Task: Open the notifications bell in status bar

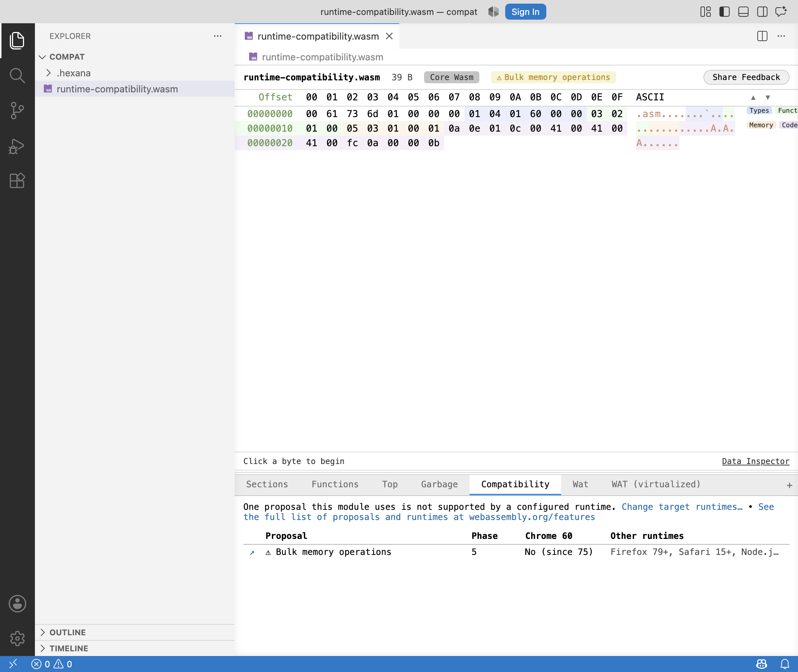Action: pyautogui.click(x=784, y=664)
